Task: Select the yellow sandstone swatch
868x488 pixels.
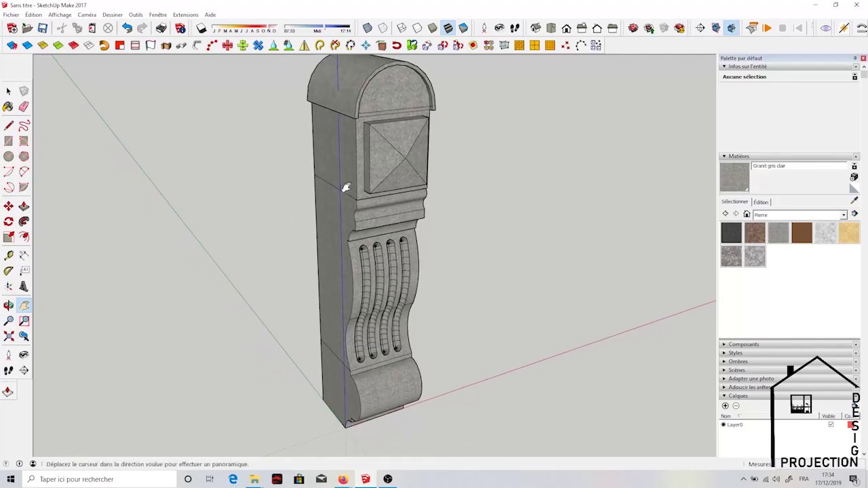Action: coord(848,233)
